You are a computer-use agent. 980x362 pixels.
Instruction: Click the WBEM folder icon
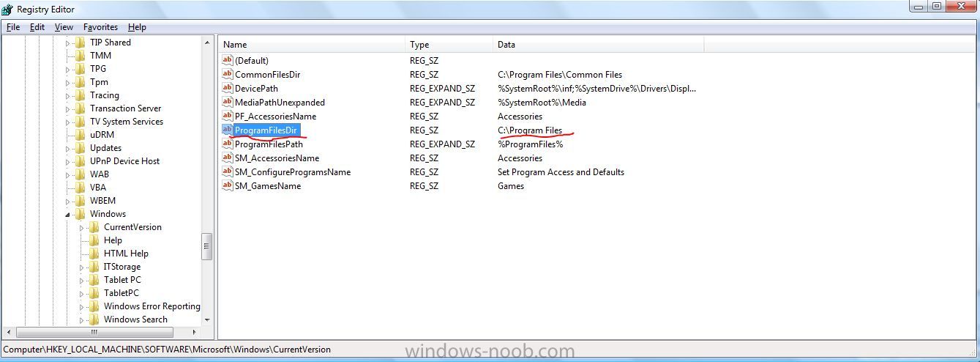point(81,201)
